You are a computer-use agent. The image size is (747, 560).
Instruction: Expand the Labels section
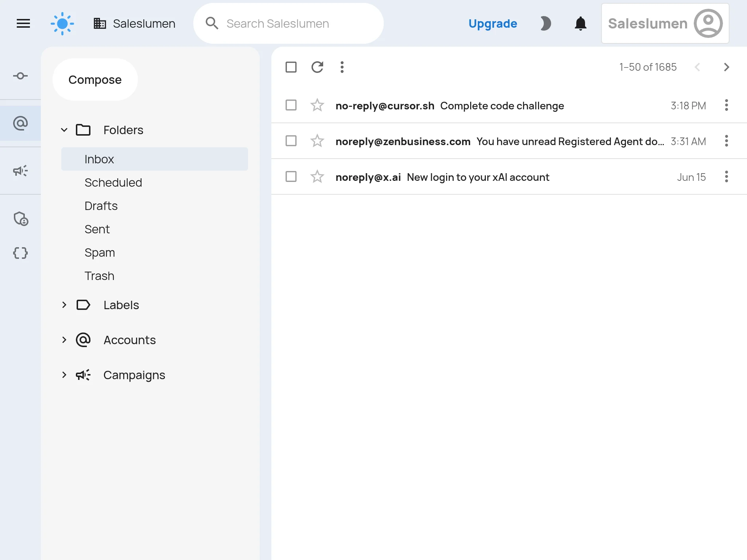click(64, 305)
